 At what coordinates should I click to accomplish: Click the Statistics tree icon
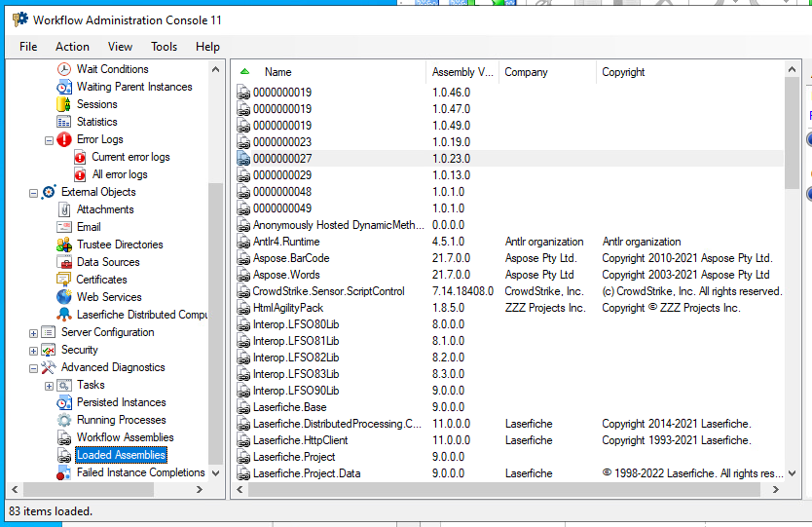[63, 122]
